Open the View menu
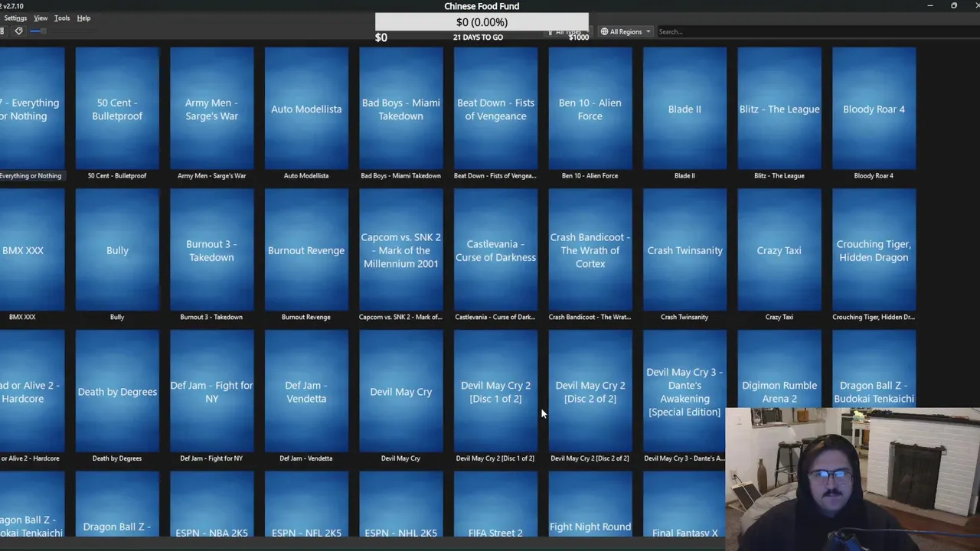980x551 pixels. (41, 18)
